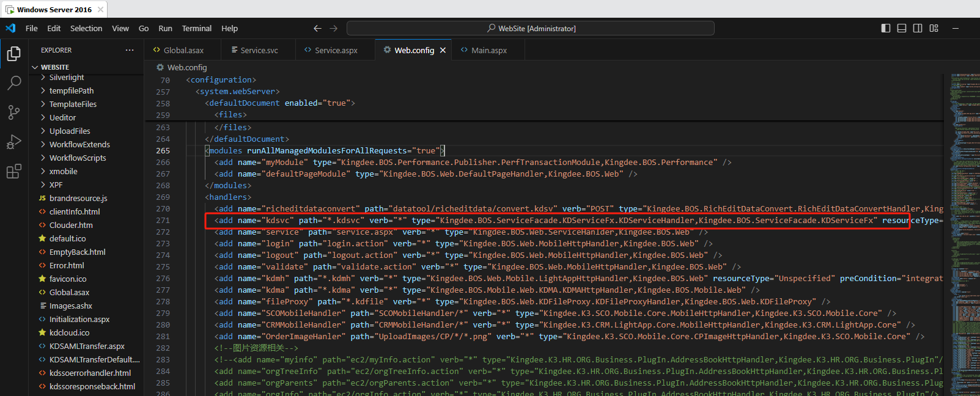Viewport: 980px width, 396px height.
Task: Open the Extensions view
Action: 13,172
